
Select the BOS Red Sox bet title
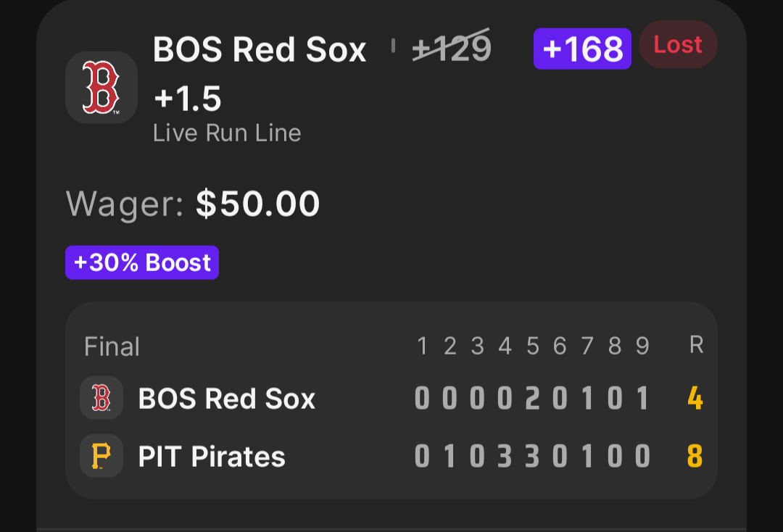[260, 49]
